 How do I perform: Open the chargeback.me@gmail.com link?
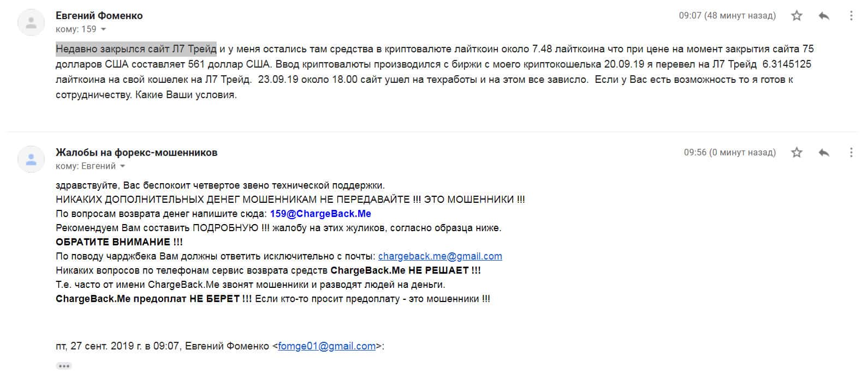[440, 256]
